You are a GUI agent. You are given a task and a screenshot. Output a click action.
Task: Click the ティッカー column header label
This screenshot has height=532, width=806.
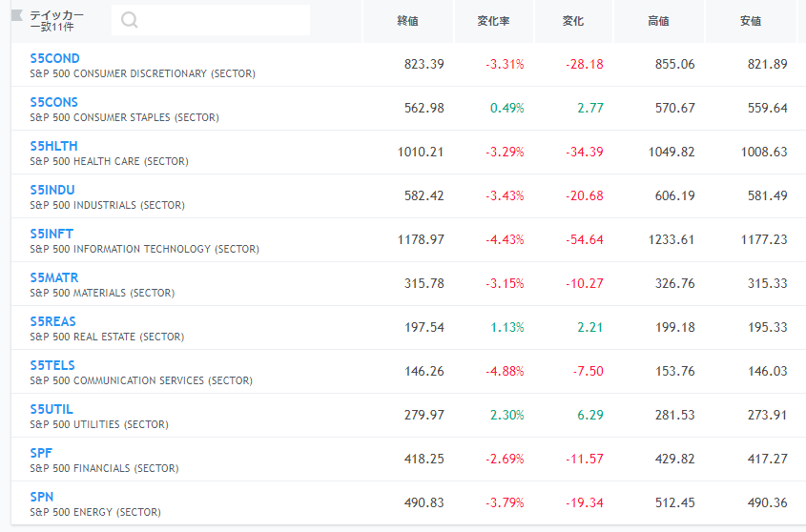[56, 15]
